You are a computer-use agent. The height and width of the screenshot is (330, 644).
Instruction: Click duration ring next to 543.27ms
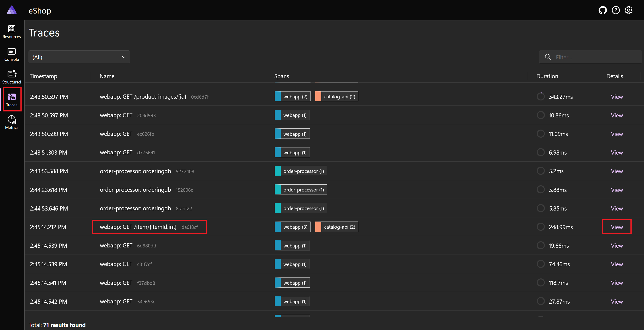[x=540, y=96]
